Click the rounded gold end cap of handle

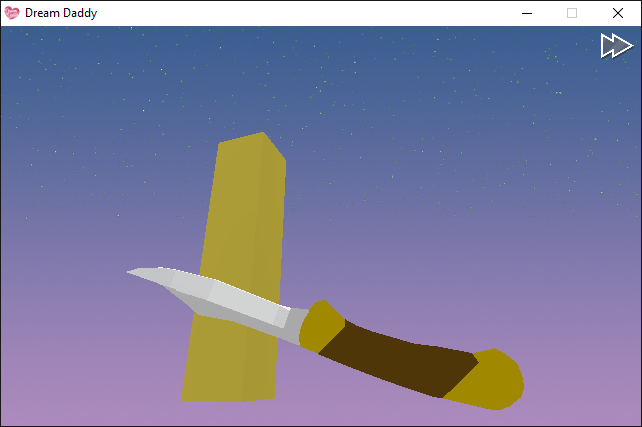(x=489, y=380)
